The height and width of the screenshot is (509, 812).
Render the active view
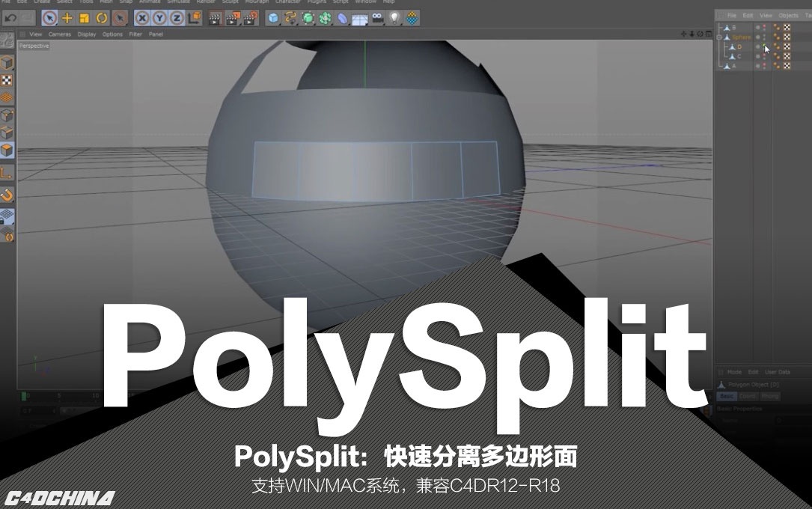[215, 18]
